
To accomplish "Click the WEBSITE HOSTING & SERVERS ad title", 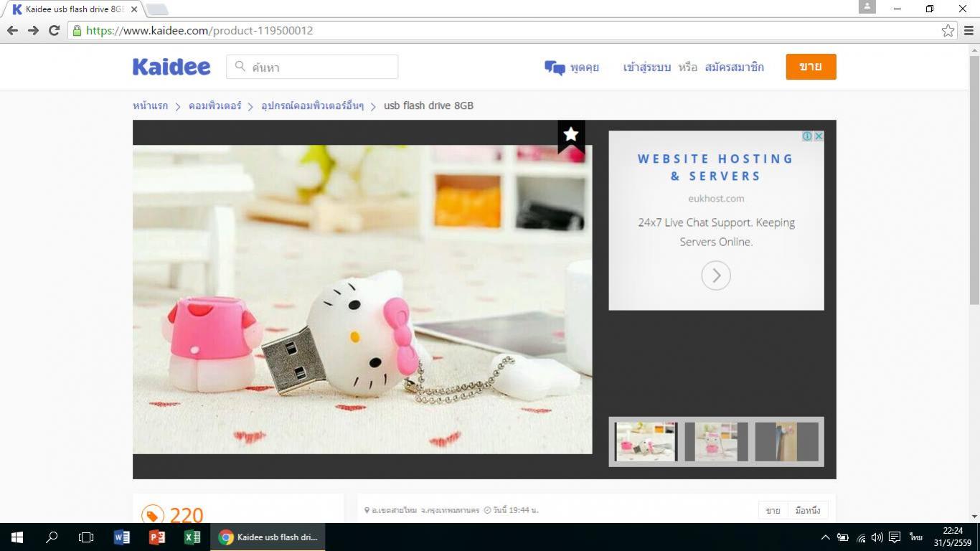I will [x=716, y=167].
